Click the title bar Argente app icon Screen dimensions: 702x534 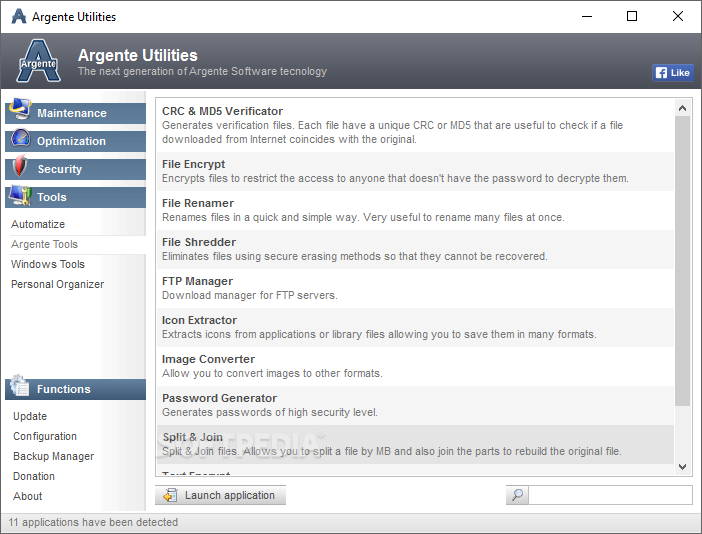pyautogui.click(x=19, y=17)
